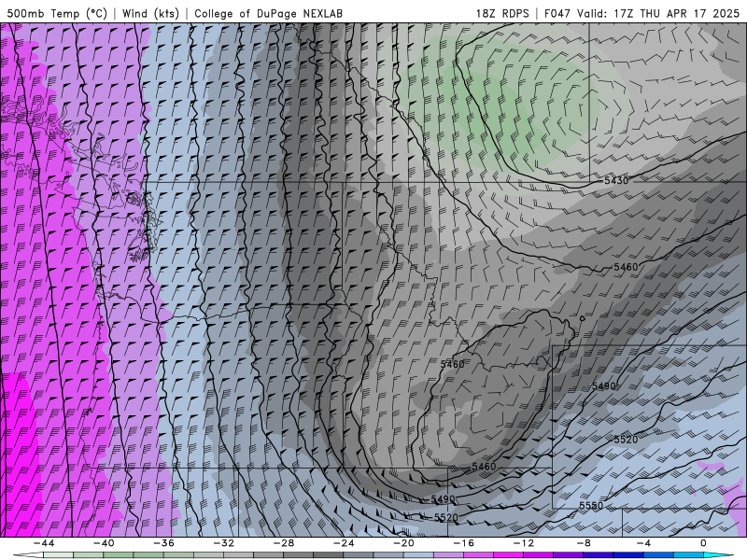Viewport: 747px width, 560px height.
Task: Click the -20 colorbar tick label
Action: tap(403, 543)
